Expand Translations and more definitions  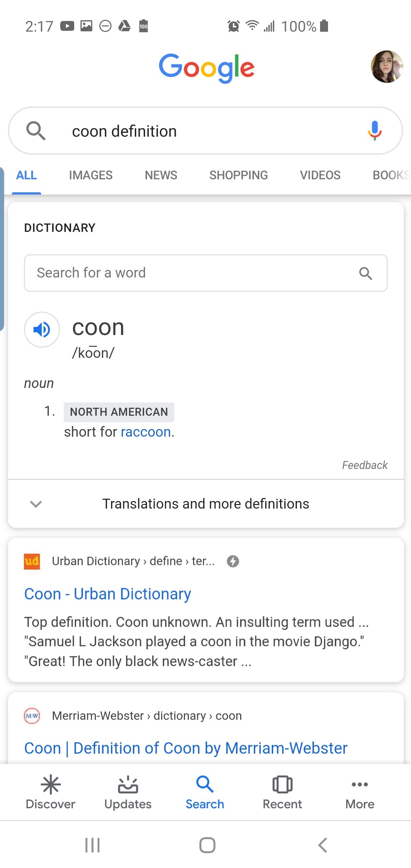pos(205,504)
